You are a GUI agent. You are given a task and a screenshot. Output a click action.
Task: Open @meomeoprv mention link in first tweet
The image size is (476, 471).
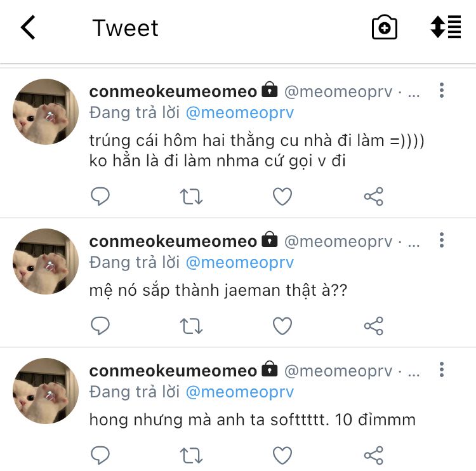pyautogui.click(x=240, y=113)
